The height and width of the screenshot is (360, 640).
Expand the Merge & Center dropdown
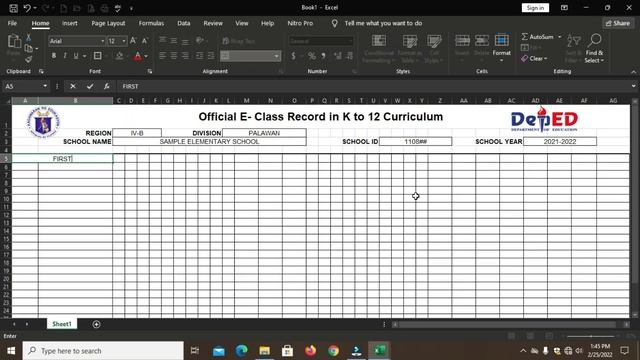point(277,56)
